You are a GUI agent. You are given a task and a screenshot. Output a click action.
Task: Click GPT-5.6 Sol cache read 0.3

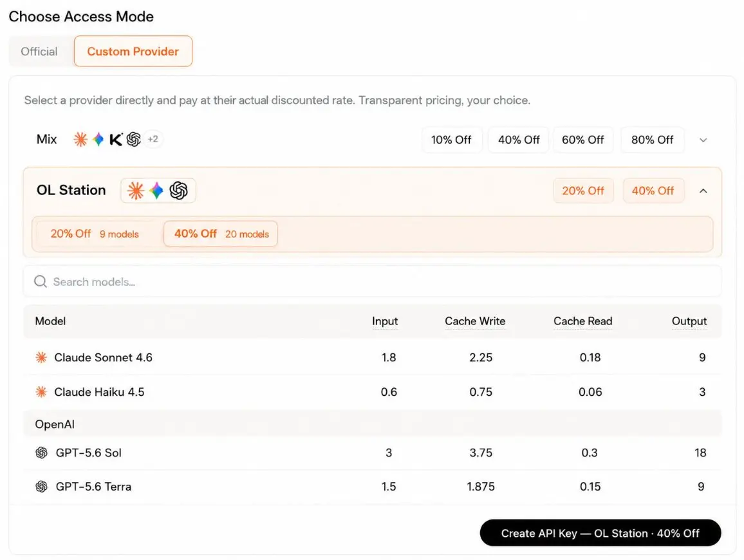590,453
